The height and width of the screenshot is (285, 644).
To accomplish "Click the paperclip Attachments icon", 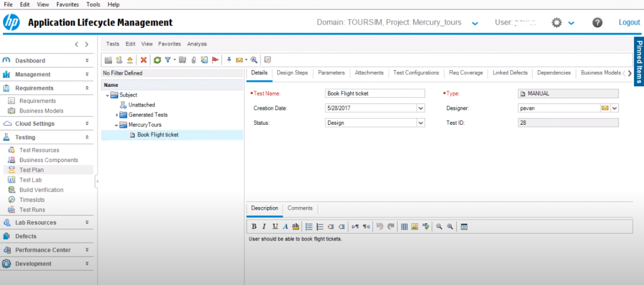I will [193, 60].
